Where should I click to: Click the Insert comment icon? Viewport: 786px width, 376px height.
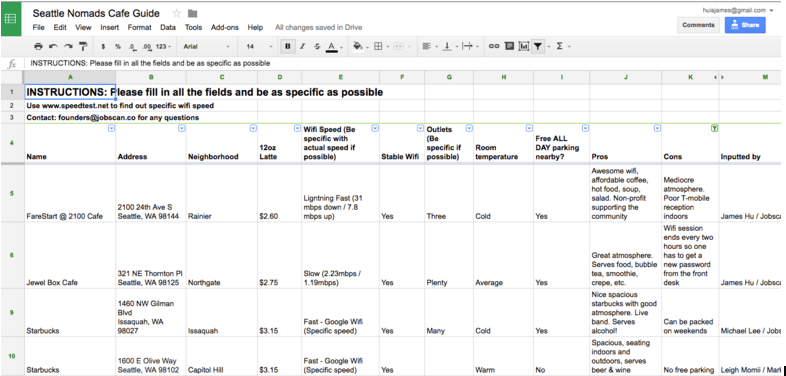pyautogui.click(x=509, y=46)
